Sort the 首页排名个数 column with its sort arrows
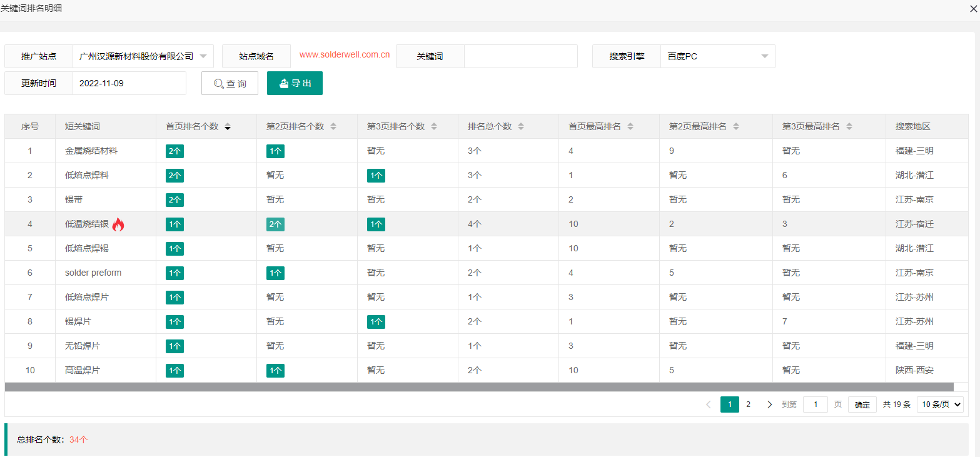Viewport: 980px width, 457px height. pos(228,126)
